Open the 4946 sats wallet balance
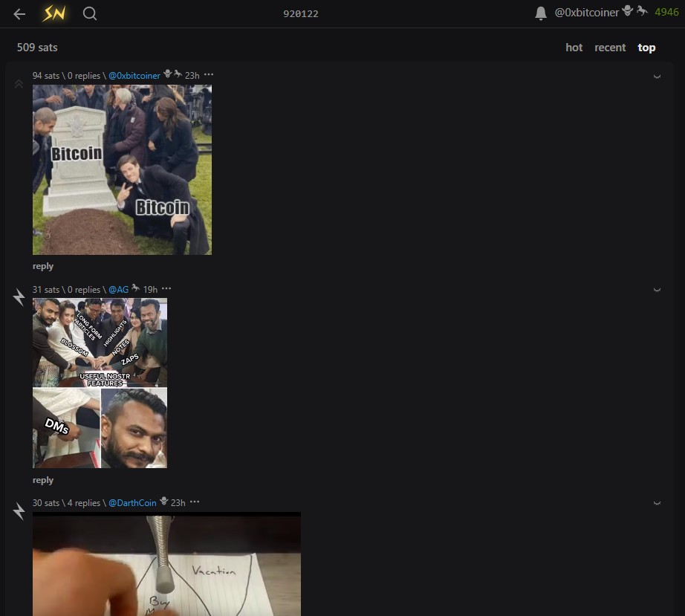 [x=666, y=13]
